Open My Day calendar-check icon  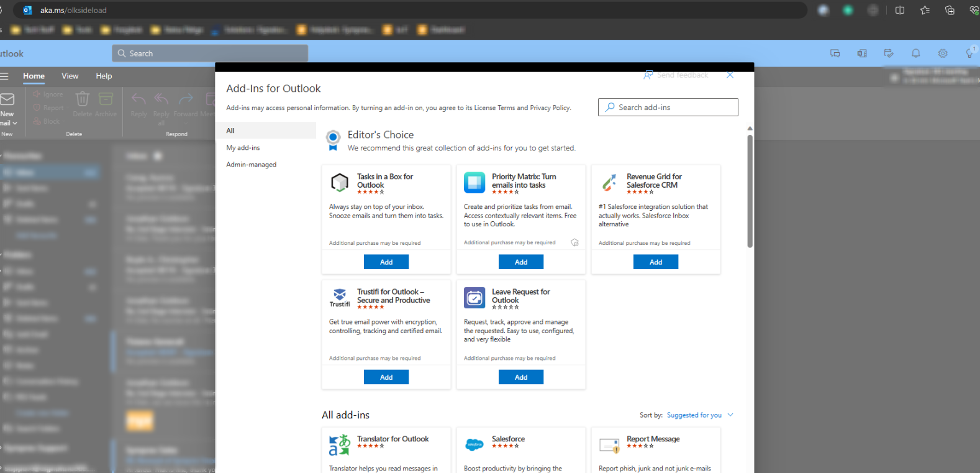click(889, 53)
